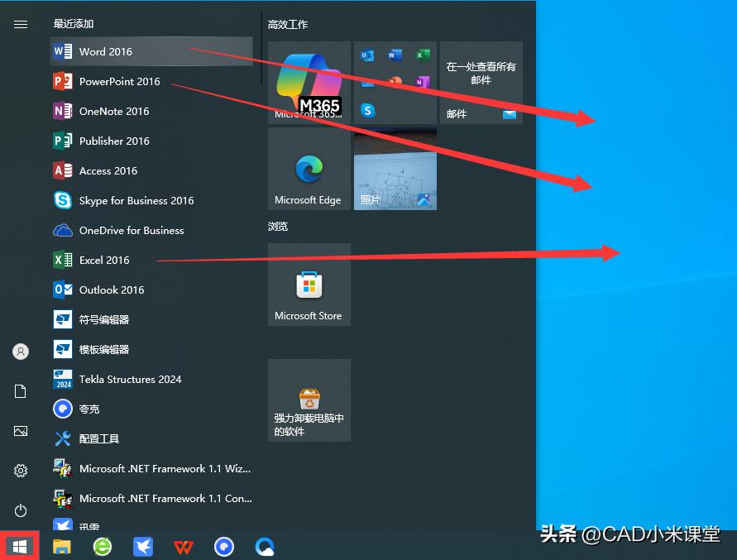Image resolution: width=737 pixels, height=560 pixels.
Task: Launch PowerPoint 2016 from recently added
Action: (x=151, y=81)
